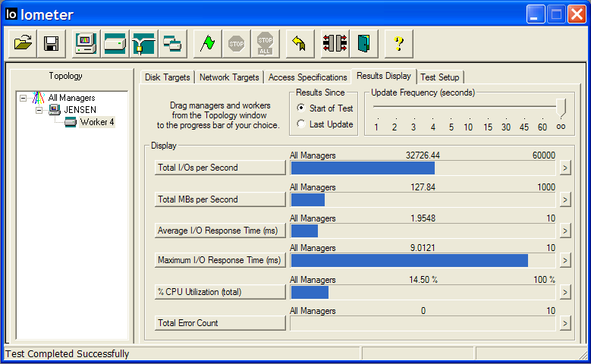
Task: Click the Average I/O Response Time (ms) button
Action: coord(220,231)
